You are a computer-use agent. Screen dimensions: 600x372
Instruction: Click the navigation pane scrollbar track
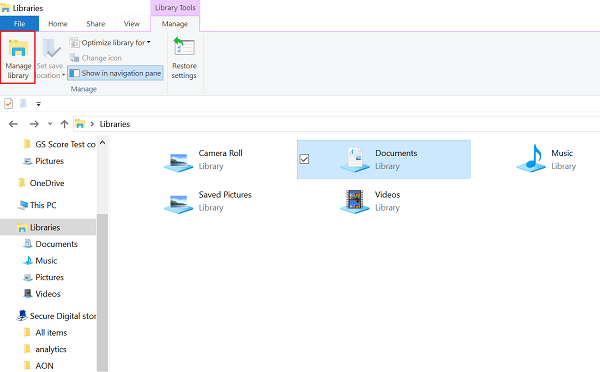(x=102, y=291)
